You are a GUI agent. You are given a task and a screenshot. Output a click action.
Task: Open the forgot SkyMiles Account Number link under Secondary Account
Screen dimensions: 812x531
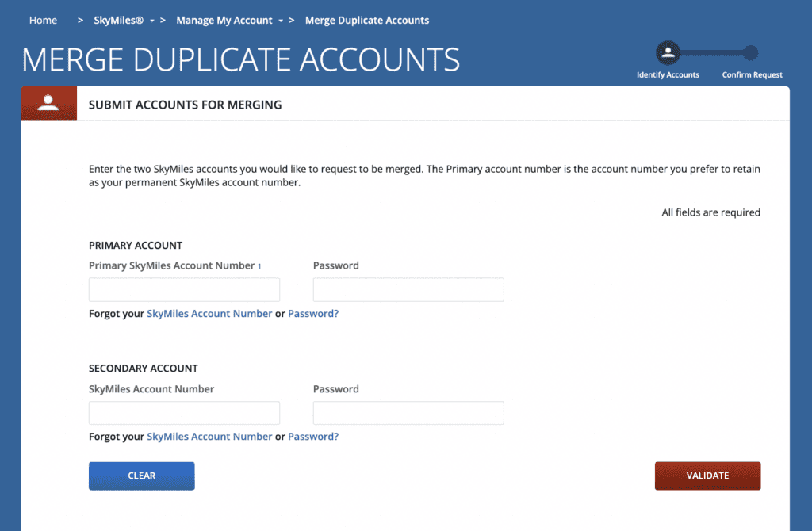(209, 436)
